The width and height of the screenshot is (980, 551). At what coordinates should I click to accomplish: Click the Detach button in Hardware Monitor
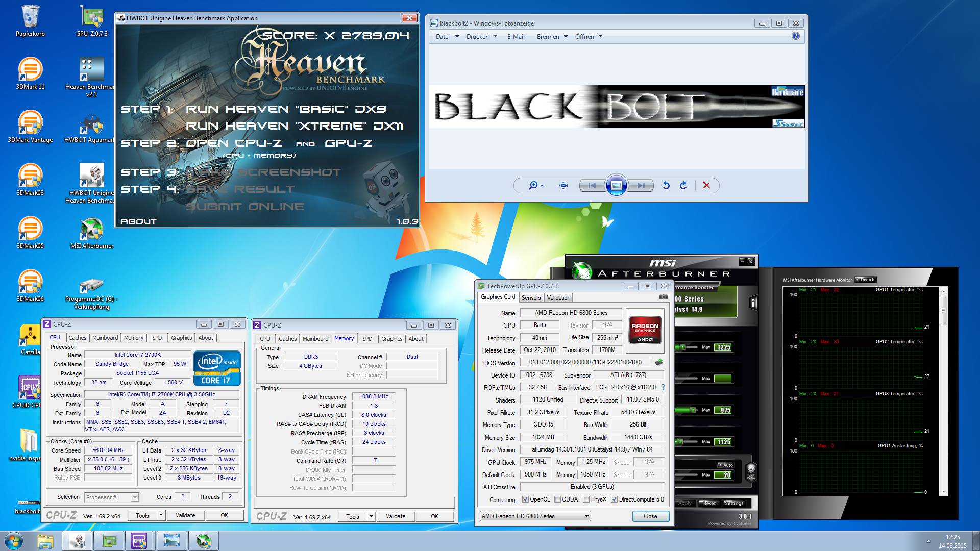(866, 280)
